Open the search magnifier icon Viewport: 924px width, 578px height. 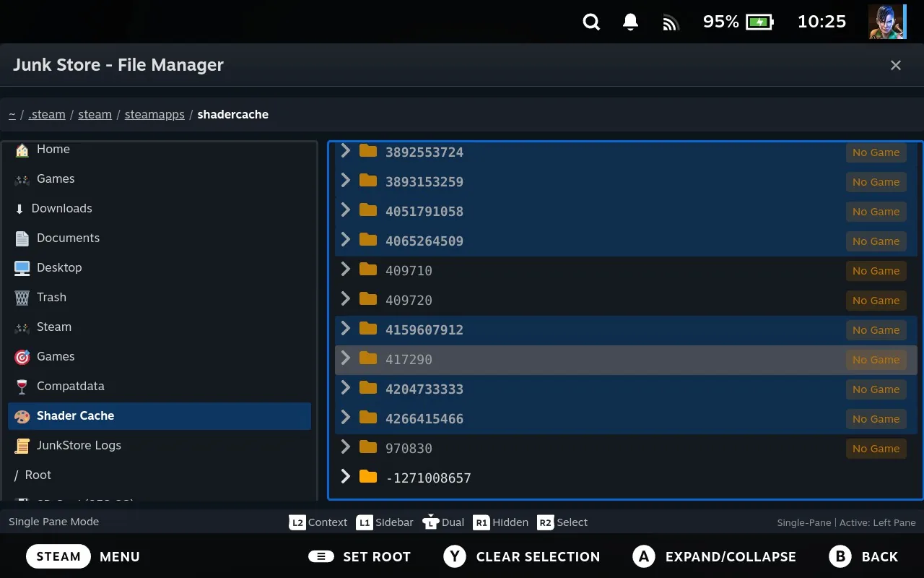click(591, 22)
